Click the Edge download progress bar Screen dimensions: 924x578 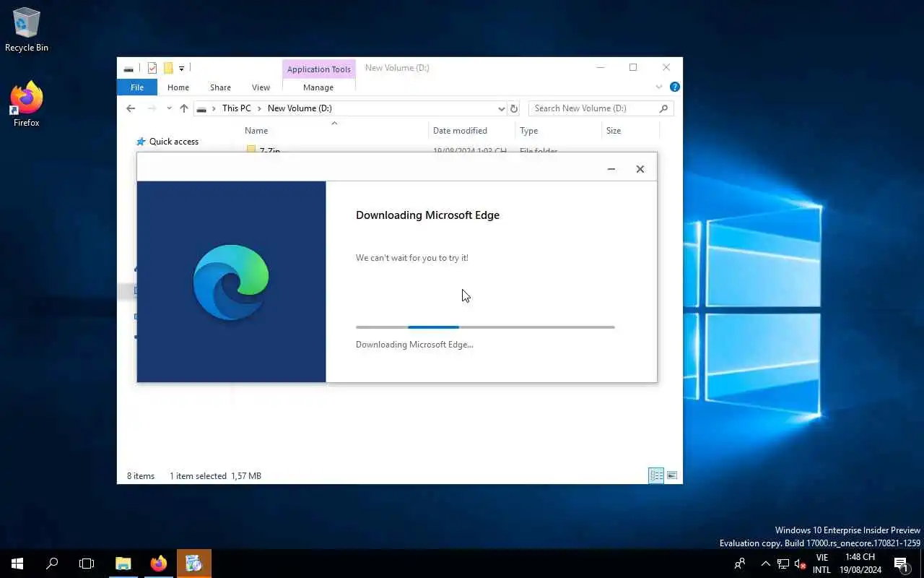(485, 327)
